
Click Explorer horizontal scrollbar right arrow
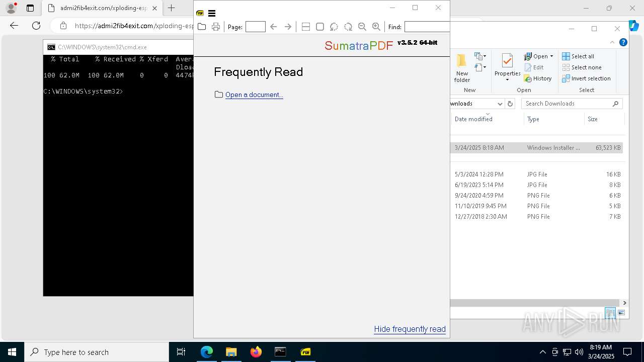point(624,303)
